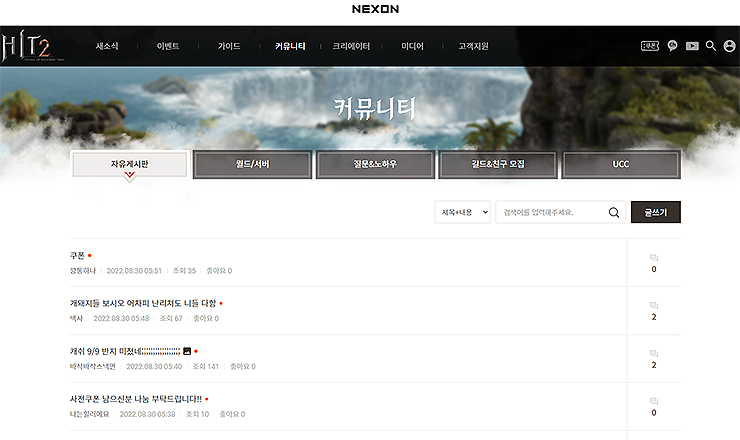The height and width of the screenshot is (440, 740).
Task: Click the large 커뮤니티 banner heading
Action: pos(375,108)
